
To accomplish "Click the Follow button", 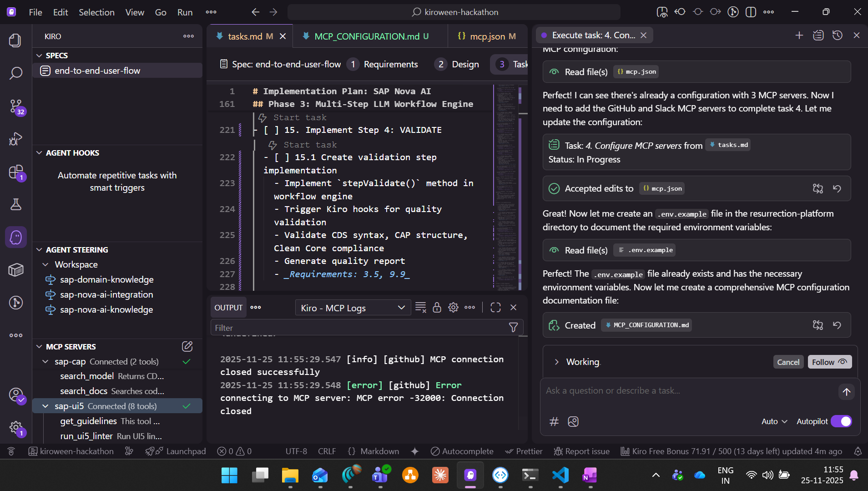I will (x=829, y=362).
